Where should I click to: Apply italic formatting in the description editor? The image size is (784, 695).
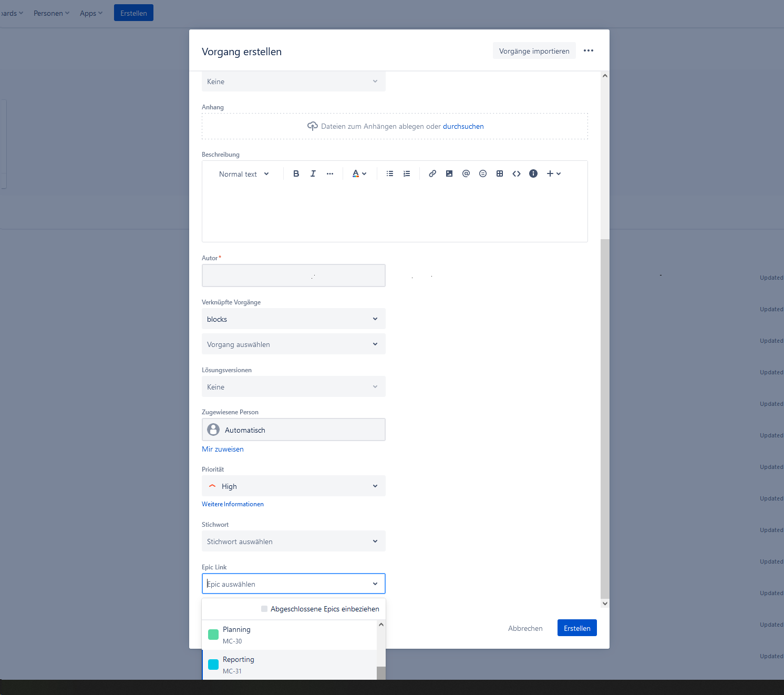click(x=313, y=173)
